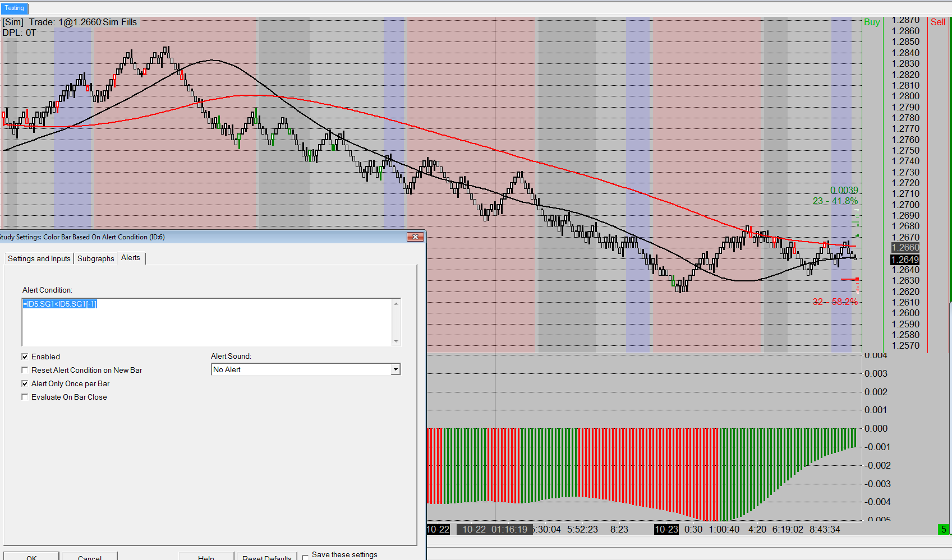
Task: Click the green 0.0039 value label
Action: pyautogui.click(x=844, y=191)
